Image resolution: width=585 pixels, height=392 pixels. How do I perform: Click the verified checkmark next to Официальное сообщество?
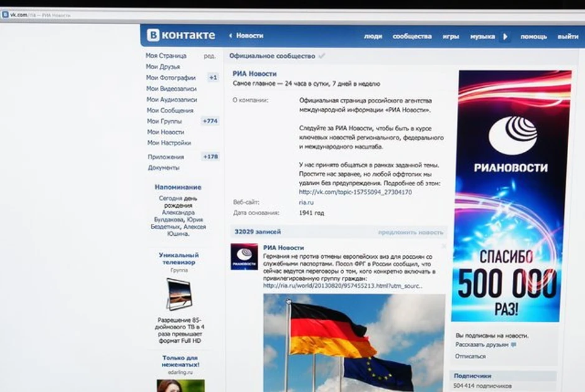[322, 56]
